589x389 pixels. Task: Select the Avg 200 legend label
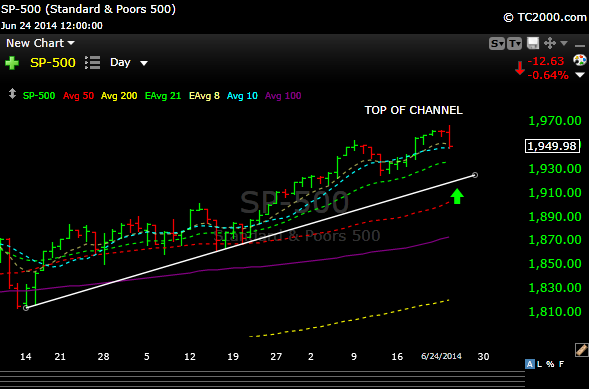pyautogui.click(x=119, y=96)
